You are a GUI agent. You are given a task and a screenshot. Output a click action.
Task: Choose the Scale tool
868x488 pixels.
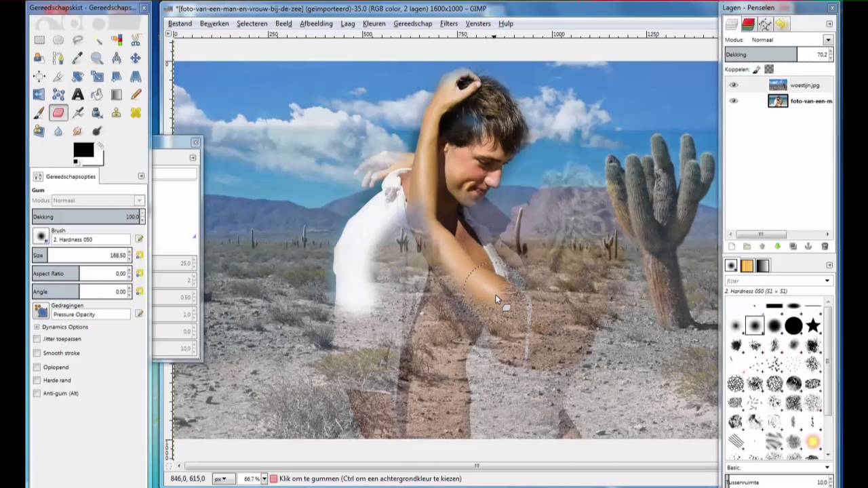point(97,77)
